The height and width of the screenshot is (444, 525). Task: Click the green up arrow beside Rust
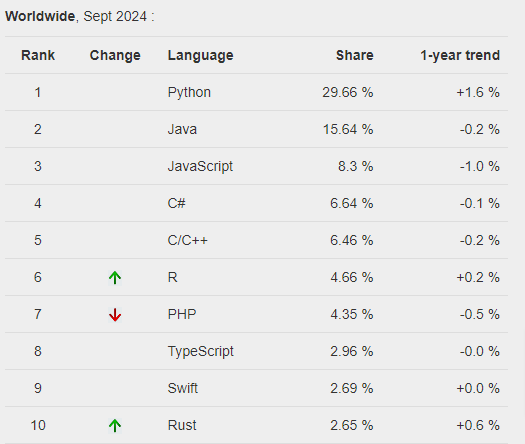pyautogui.click(x=115, y=426)
